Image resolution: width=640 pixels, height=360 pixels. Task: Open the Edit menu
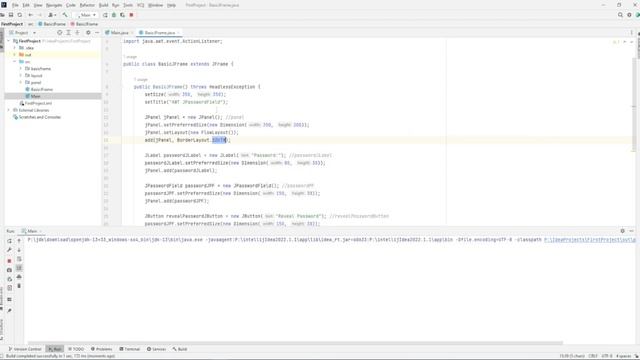(26, 5)
